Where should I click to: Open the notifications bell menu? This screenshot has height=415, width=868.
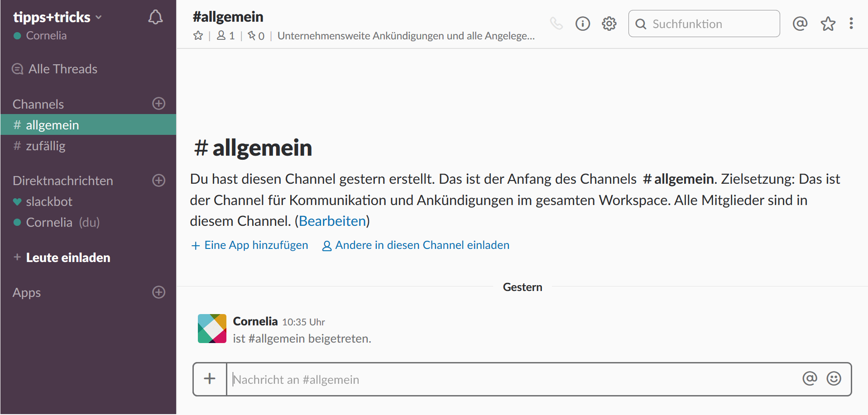click(x=155, y=17)
